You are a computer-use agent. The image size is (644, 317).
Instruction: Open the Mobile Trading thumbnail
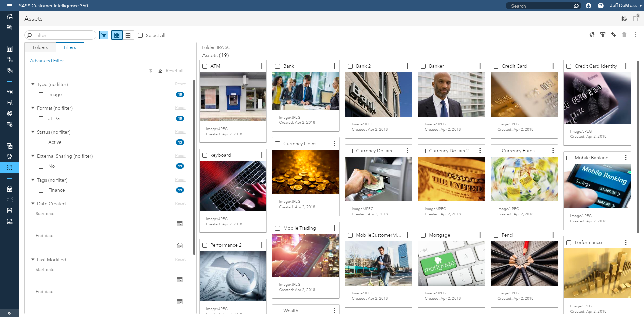306,255
